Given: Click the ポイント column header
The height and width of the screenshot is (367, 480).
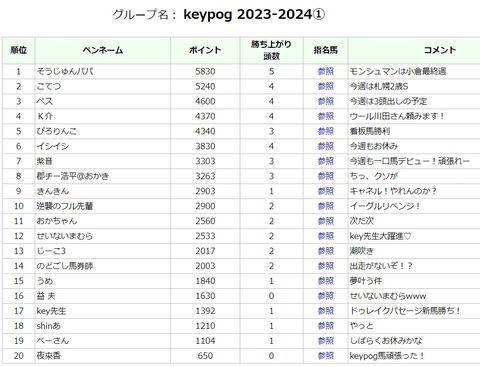Looking at the screenshot, I should (205, 50).
